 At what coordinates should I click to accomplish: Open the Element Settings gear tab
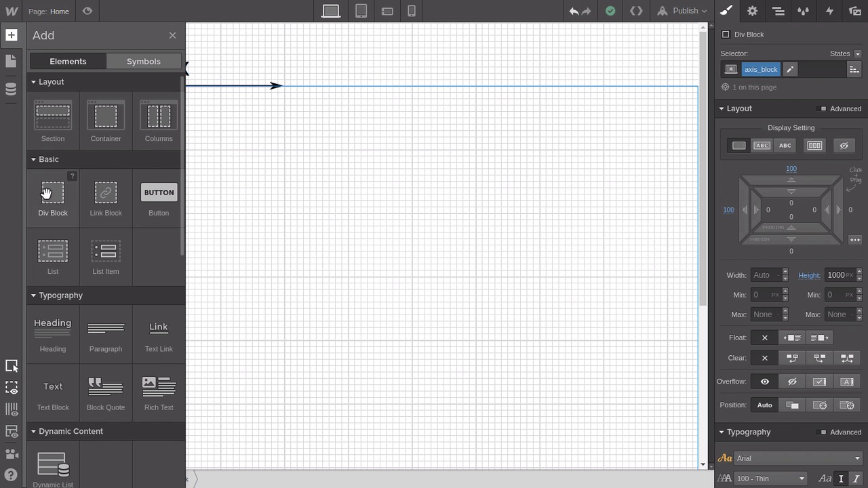pos(752,11)
